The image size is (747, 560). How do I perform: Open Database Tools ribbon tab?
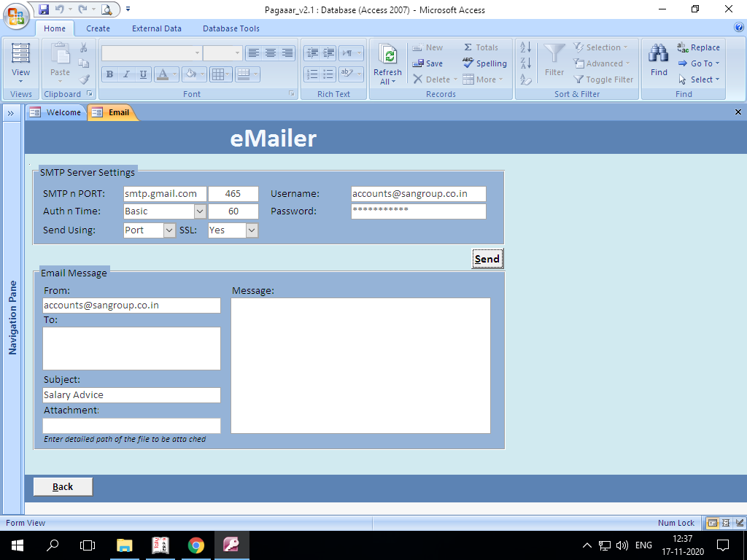231,28
